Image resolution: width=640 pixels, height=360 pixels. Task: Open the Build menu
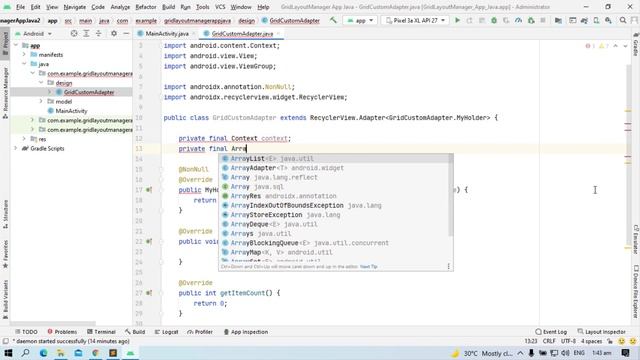[168, 7]
